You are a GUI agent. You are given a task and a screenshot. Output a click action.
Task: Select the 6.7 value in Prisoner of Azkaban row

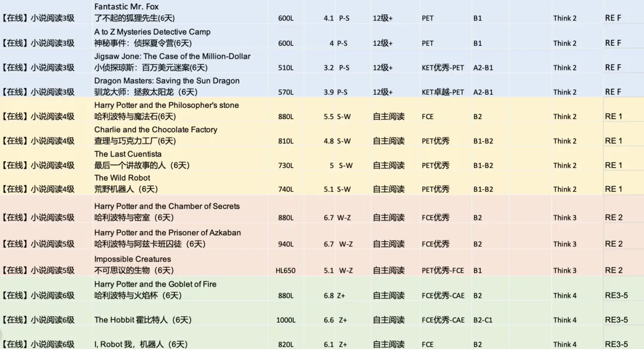pyautogui.click(x=329, y=244)
